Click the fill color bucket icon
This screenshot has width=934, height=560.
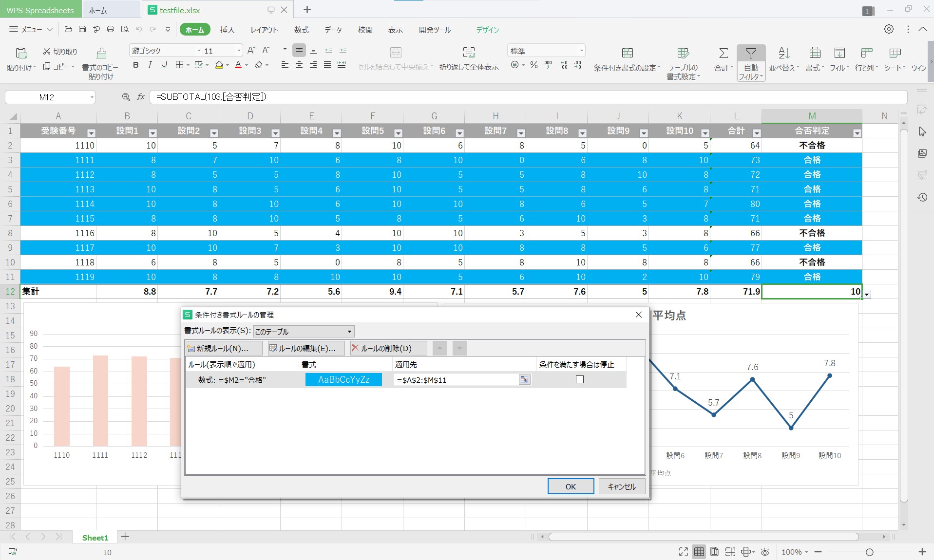[x=219, y=65]
